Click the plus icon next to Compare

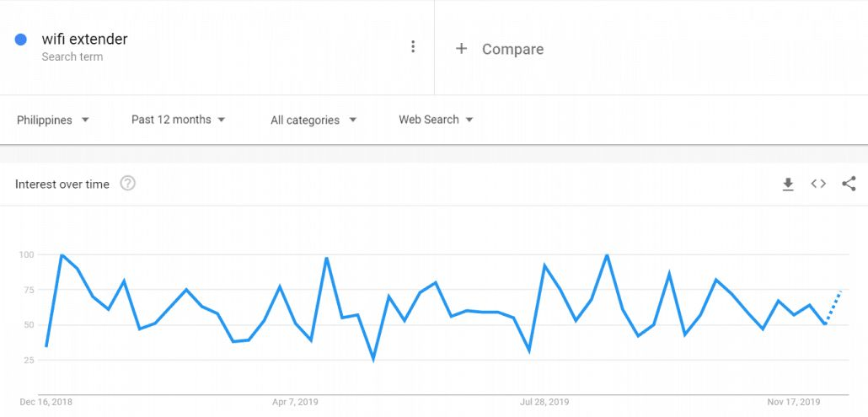click(x=461, y=49)
